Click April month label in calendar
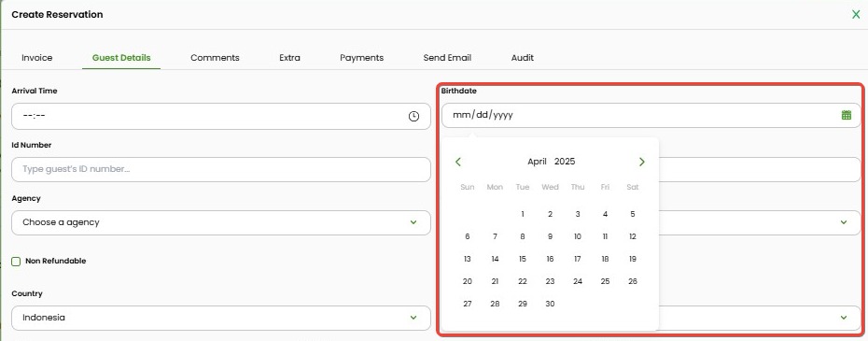868x341 pixels. (537, 162)
